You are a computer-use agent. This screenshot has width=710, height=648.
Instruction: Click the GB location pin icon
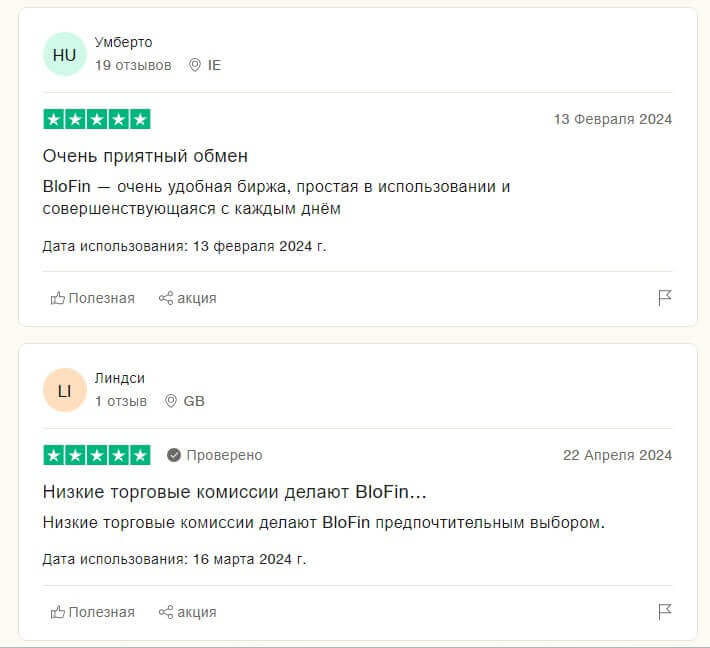click(171, 401)
